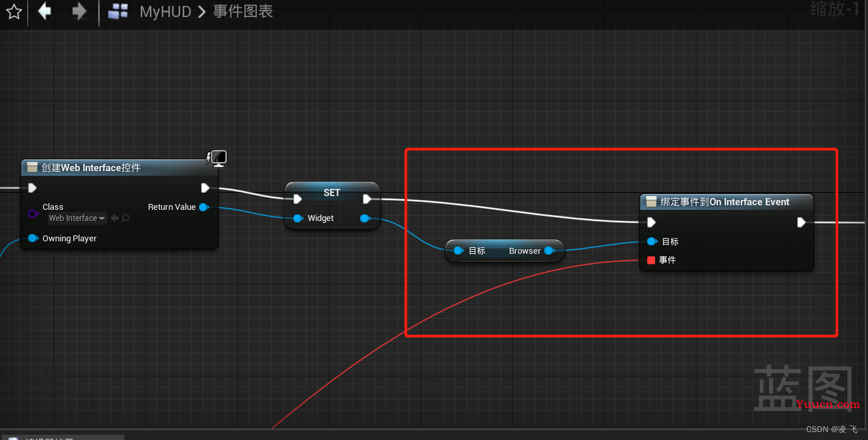Click the favorite star icon

[14, 12]
